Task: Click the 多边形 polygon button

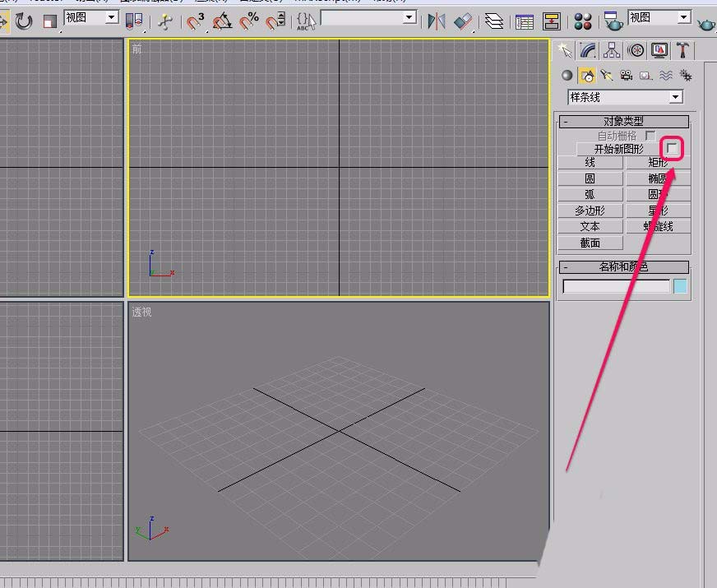Action: click(x=590, y=211)
